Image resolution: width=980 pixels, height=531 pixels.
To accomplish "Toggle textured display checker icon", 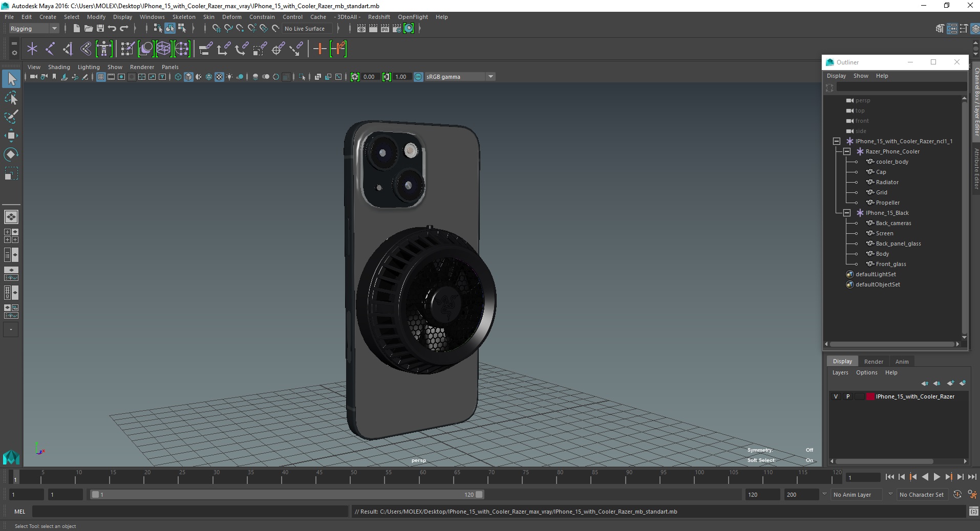I will (x=219, y=77).
